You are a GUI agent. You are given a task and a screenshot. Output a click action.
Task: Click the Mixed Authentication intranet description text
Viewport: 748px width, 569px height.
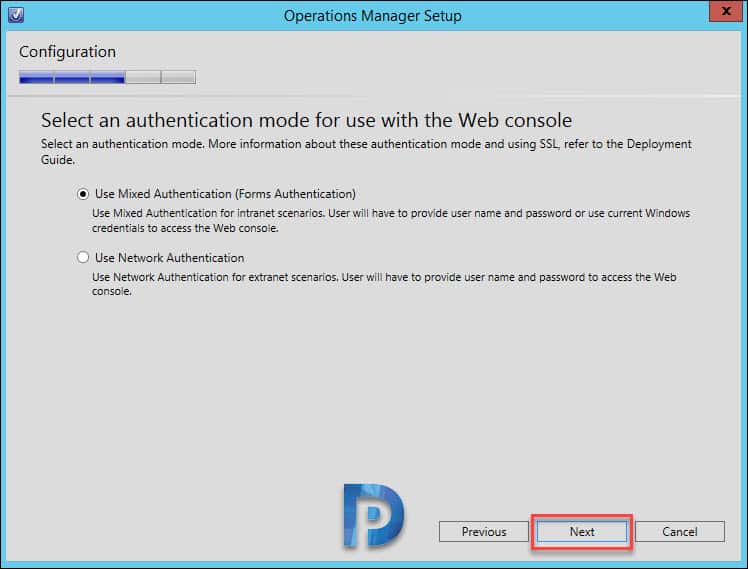391,220
